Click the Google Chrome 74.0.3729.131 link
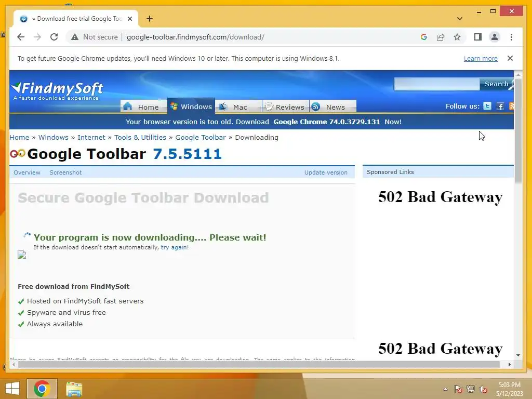 327,122
